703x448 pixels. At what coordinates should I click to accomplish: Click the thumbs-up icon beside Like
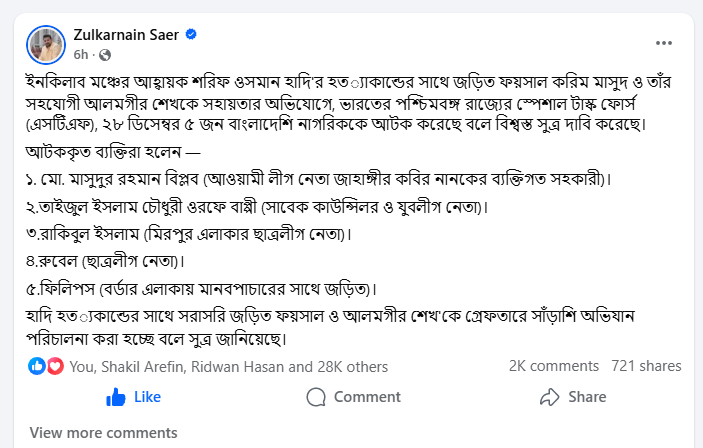[x=116, y=397]
